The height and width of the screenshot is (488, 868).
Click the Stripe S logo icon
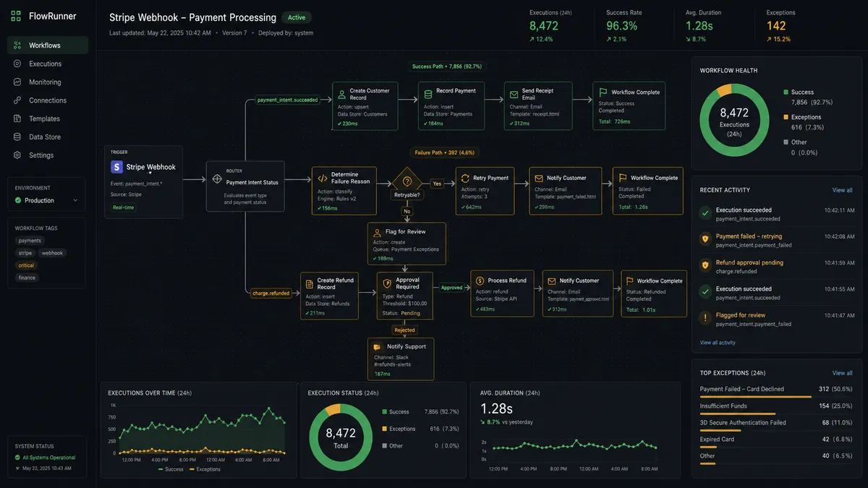116,167
